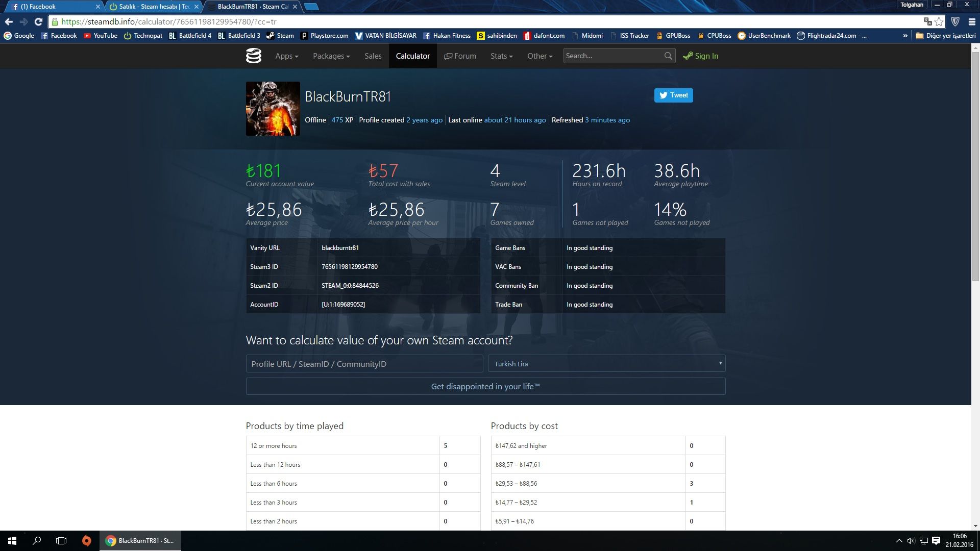Screen dimensions: 980x551
Task: Open the Origin icon in taskbar
Action: coord(86,541)
